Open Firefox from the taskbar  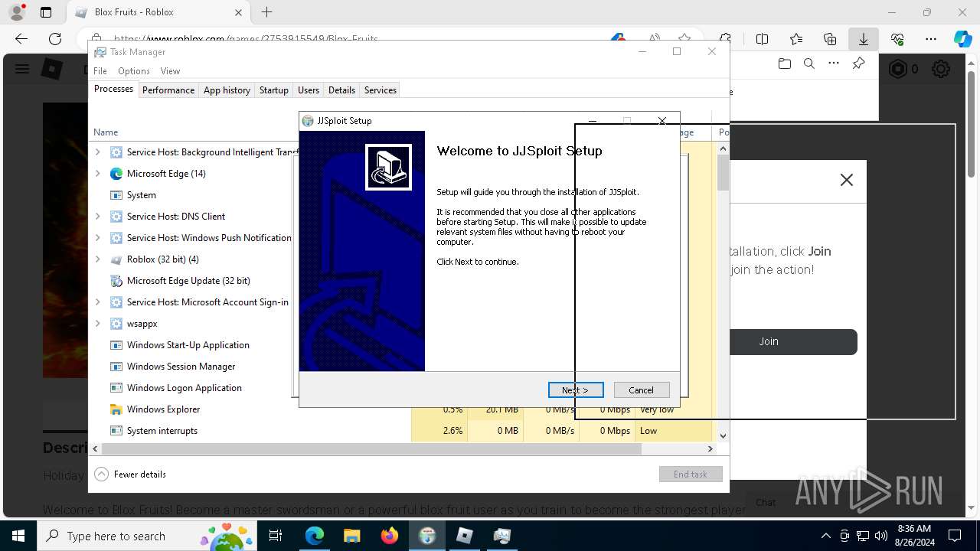(x=390, y=536)
